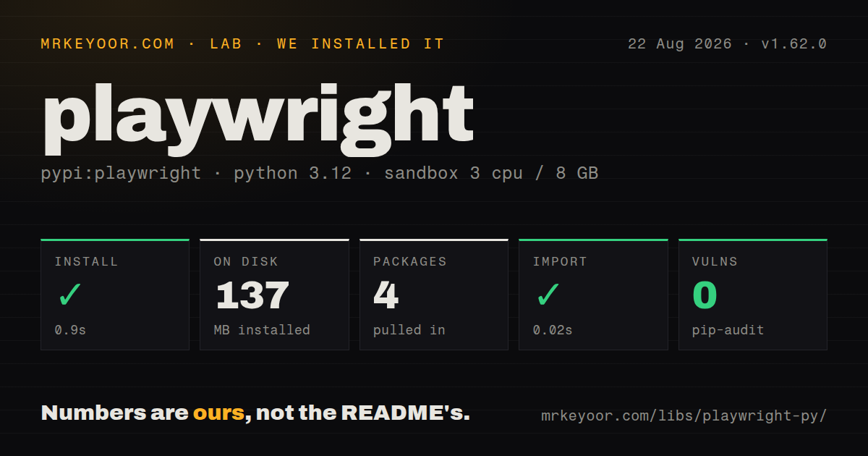Viewport: 868px width, 456px height.
Task: Open the mrkeyoor.com/libs/playwright-py/ link
Action: point(684,416)
